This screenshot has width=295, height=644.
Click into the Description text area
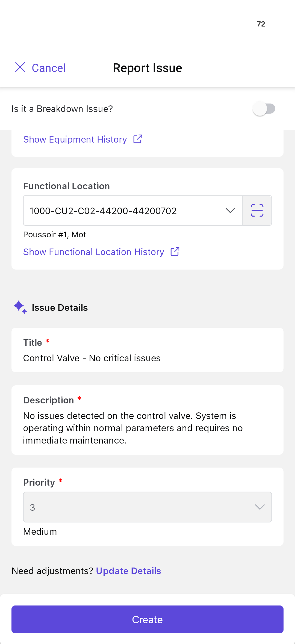tap(133, 428)
